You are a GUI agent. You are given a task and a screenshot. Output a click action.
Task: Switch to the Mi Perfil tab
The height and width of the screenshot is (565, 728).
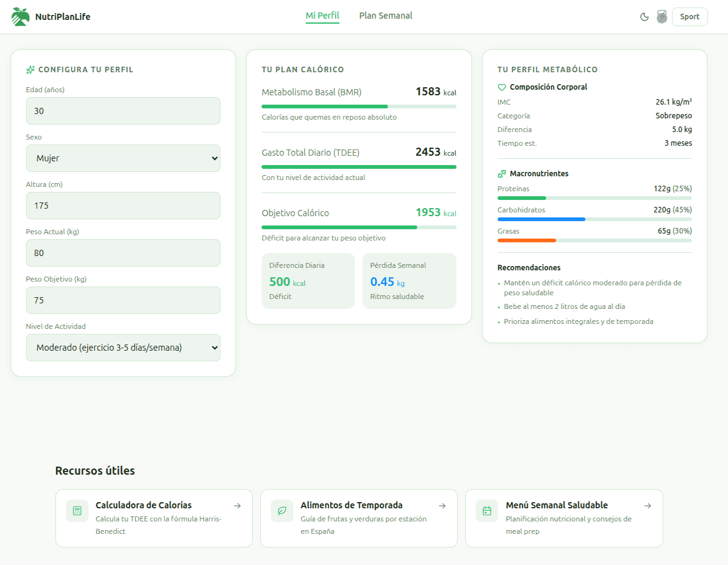[x=322, y=16]
